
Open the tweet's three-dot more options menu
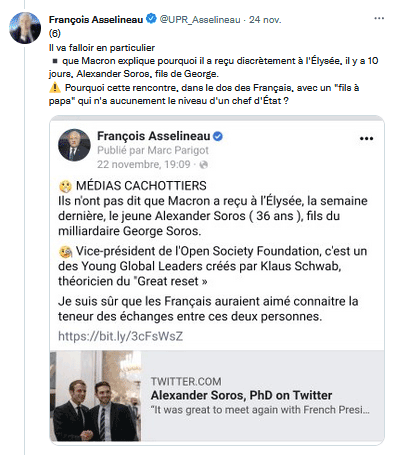click(379, 18)
